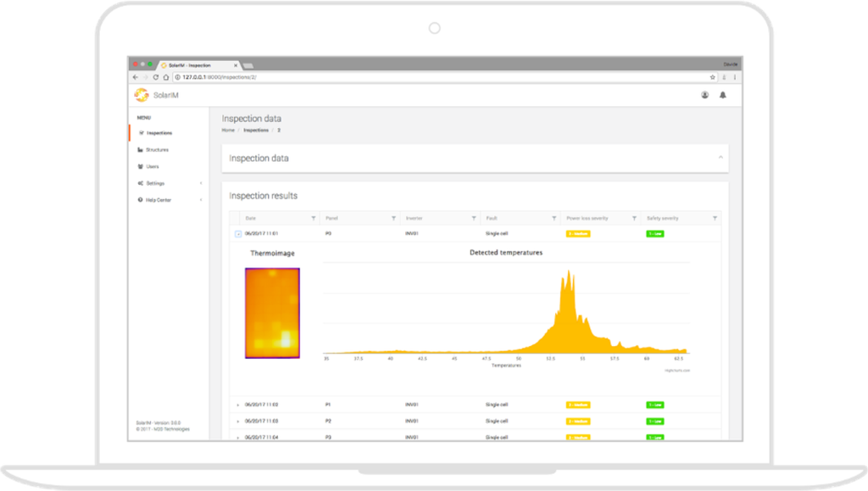Click the Inspections breadcrumb link

256,131
